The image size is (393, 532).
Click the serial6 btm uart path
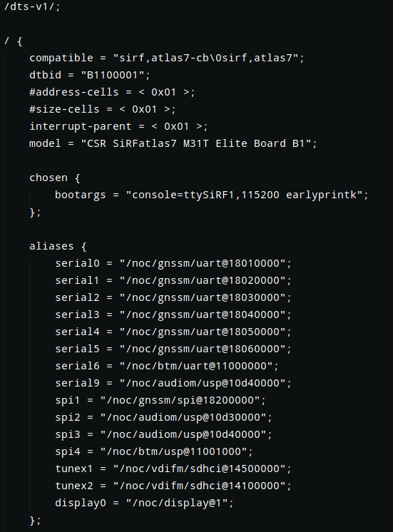tap(196, 366)
